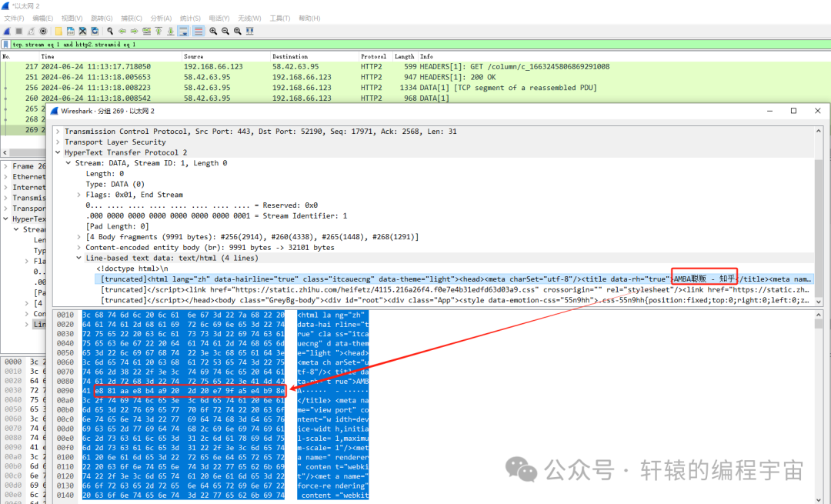Collapse HyperTex node in main window tree

(6, 219)
